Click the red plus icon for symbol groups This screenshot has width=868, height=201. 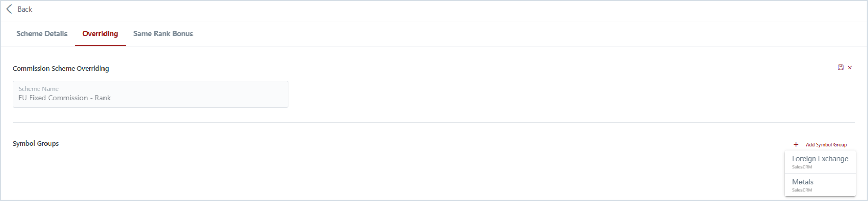[796, 144]
